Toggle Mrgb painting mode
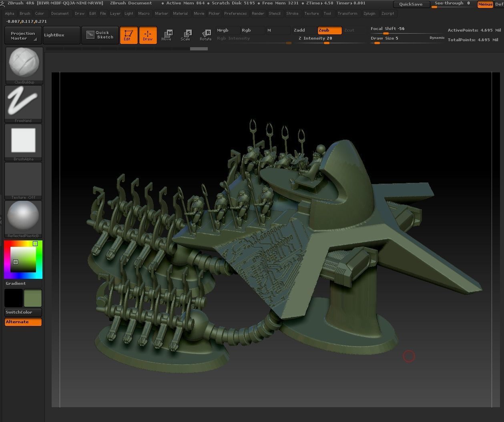Viewport: 504px width, 422px height. [x=228, y=30]
